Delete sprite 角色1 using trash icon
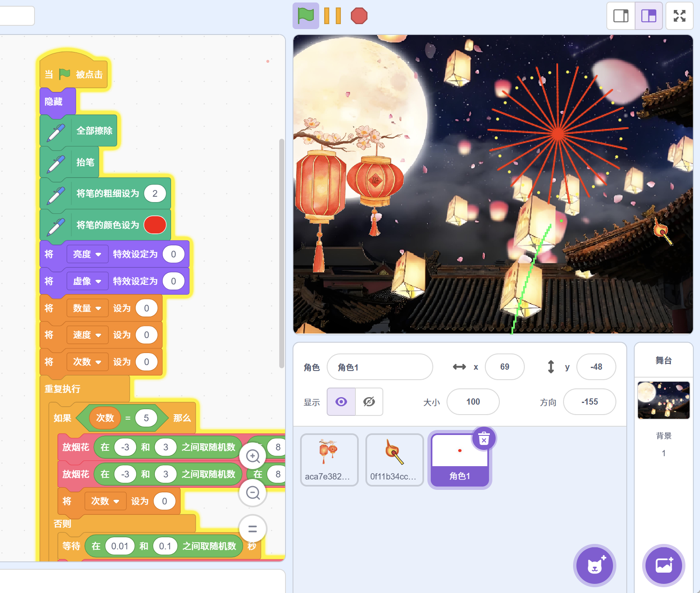 [484, 439]
